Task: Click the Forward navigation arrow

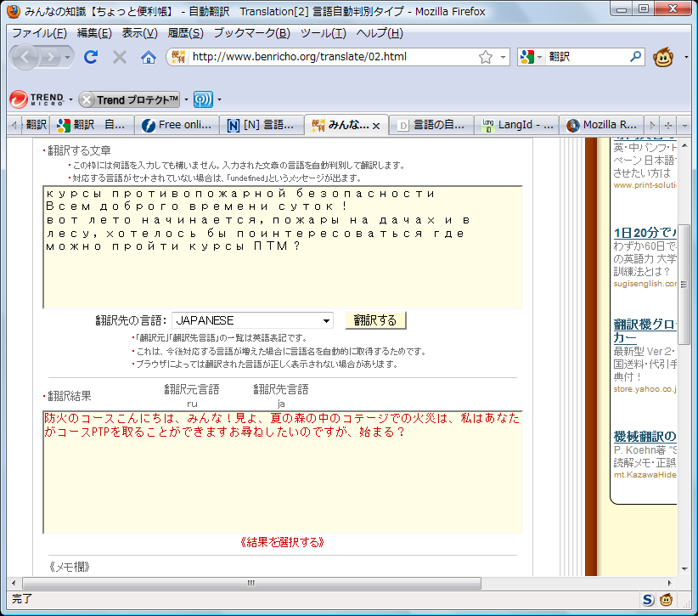Action: tap(50, 57)
